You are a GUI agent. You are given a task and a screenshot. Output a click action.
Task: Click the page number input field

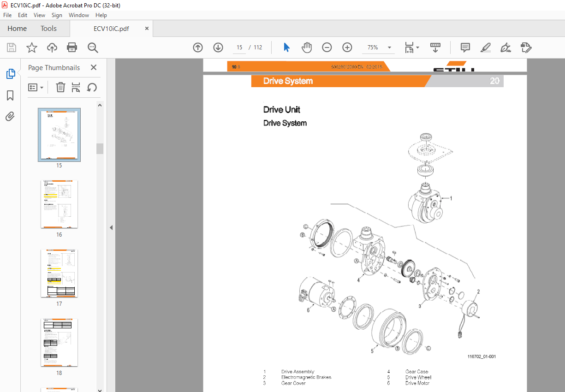238,48
